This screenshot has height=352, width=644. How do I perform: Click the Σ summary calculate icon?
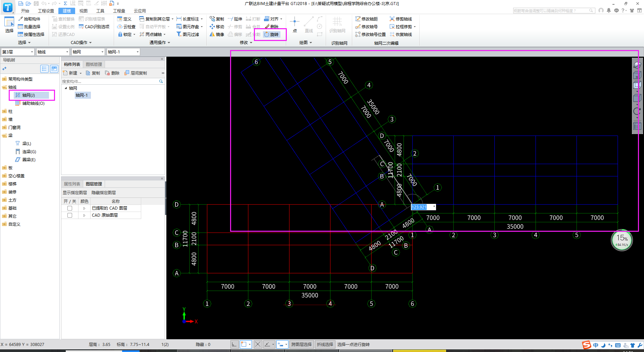65,3
